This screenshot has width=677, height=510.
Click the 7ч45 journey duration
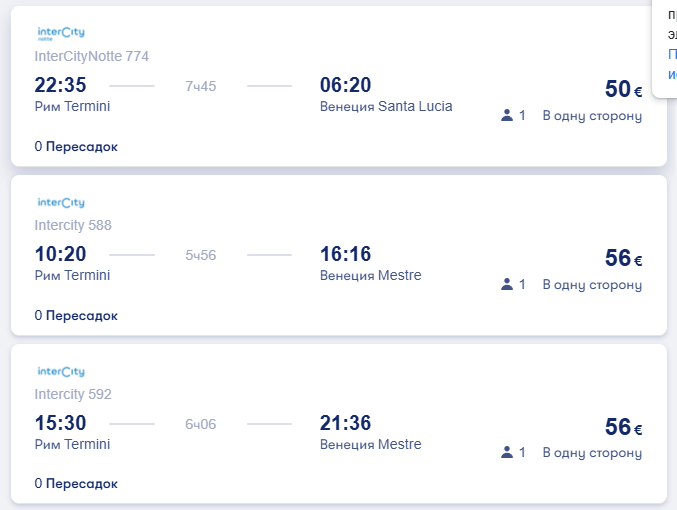tap(201, 86)
